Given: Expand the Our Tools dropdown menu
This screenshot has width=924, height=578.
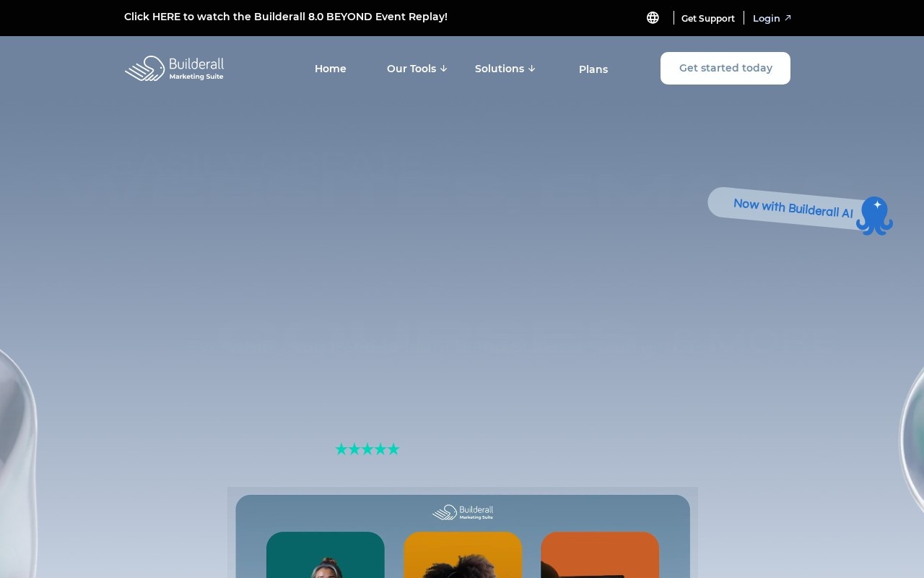Looking at the screenshot, I should pos(417,69).
